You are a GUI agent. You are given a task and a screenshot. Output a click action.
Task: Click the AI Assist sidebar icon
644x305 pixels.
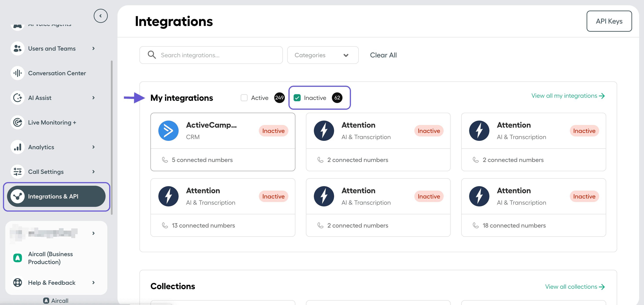(x=17, y=97)
